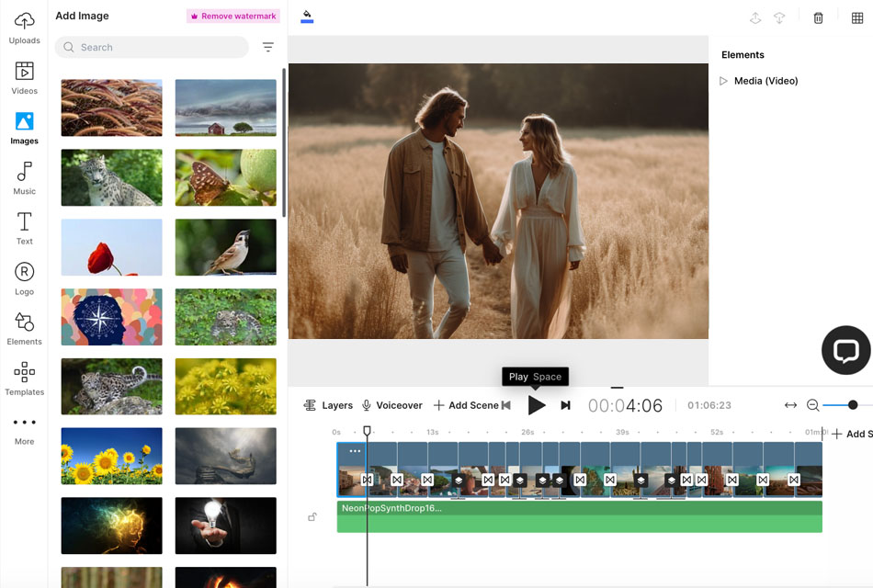Fit timeline to width
The image size is (873, 588).
point(790,405)
